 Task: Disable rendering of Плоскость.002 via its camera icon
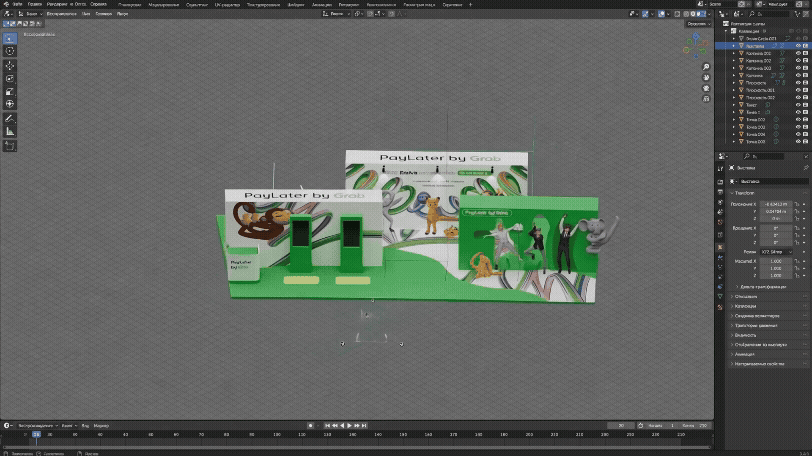point(805,97)
